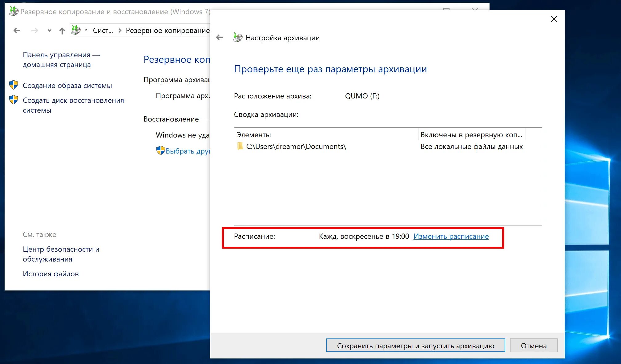Select the C:\Users\dreamer\Documents\ row
621x364 pixels.
tap(296, 146)
